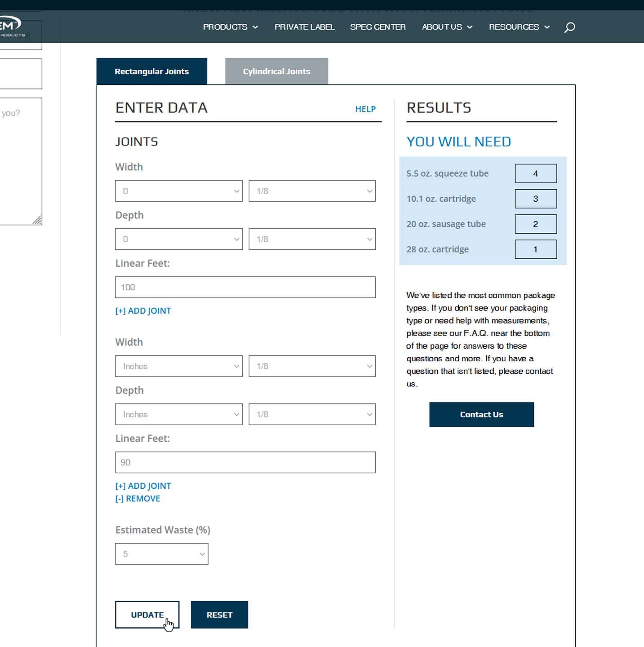Click Linear Feet field containing 100
Screen dimensions: 644x647
[245, 287]
